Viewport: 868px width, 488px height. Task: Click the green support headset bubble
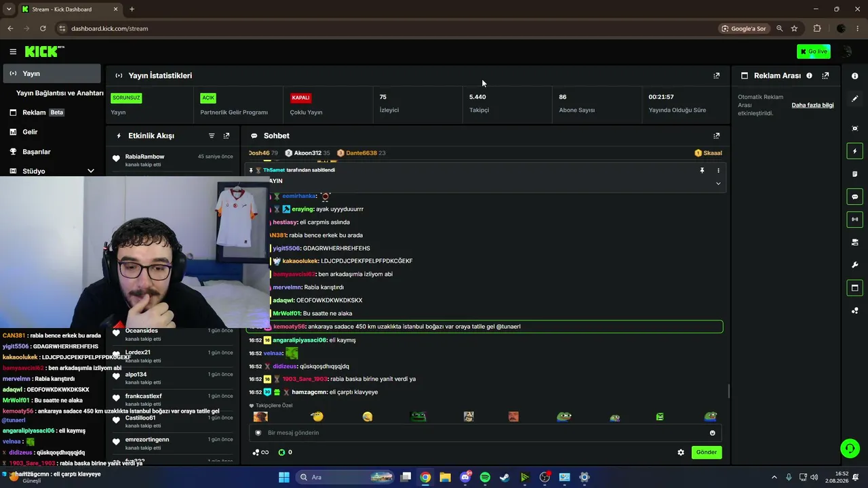(x=850, y=448)
